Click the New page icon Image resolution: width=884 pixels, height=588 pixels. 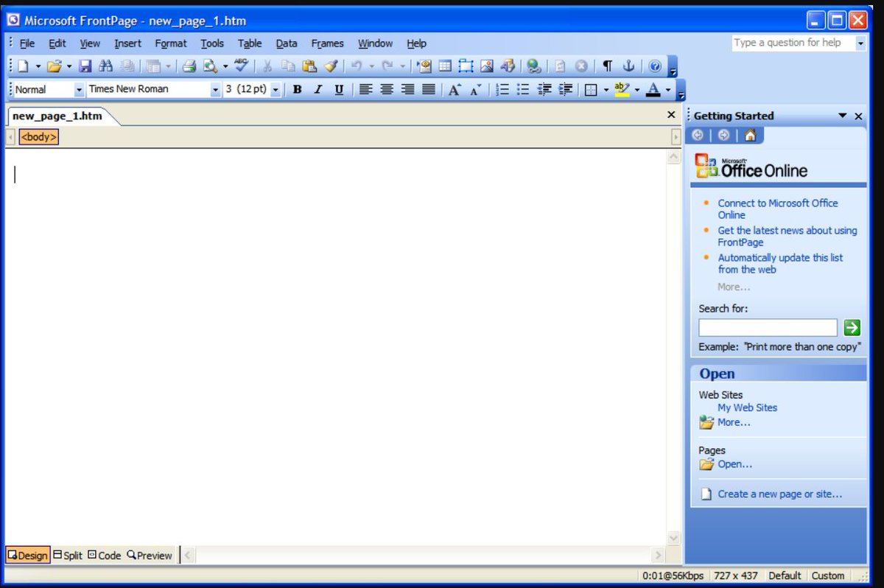(x=23, y=66)
